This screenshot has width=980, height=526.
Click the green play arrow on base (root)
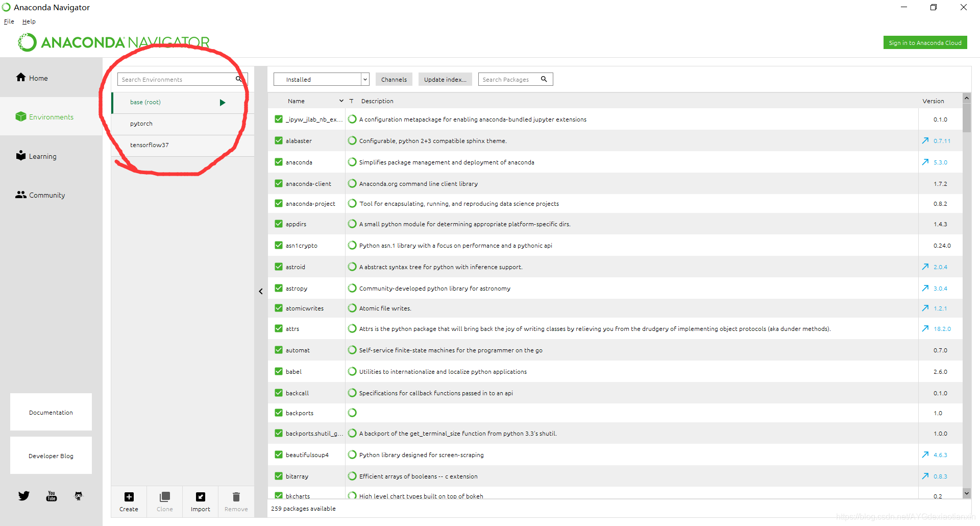coord(223,103)
